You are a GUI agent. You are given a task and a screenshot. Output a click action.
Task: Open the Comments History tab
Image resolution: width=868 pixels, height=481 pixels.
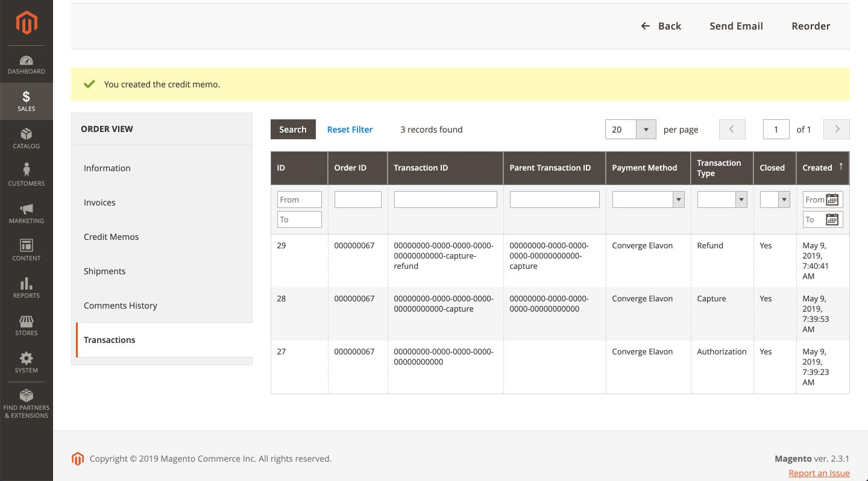pos(162,306)
